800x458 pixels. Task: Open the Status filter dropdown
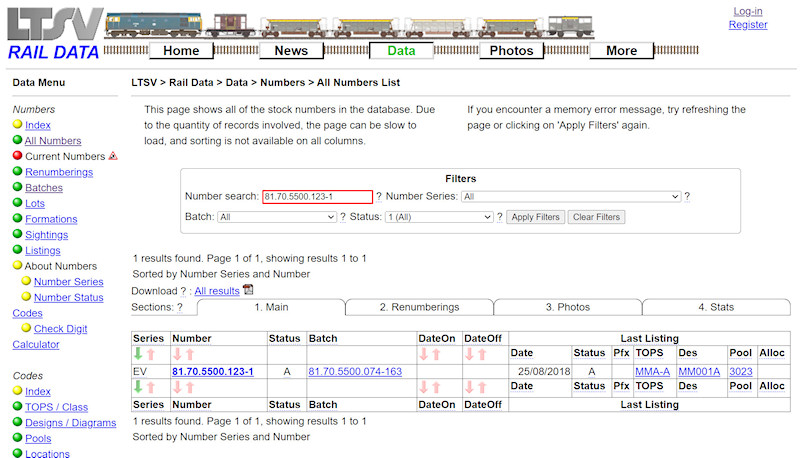pos(439,217)
